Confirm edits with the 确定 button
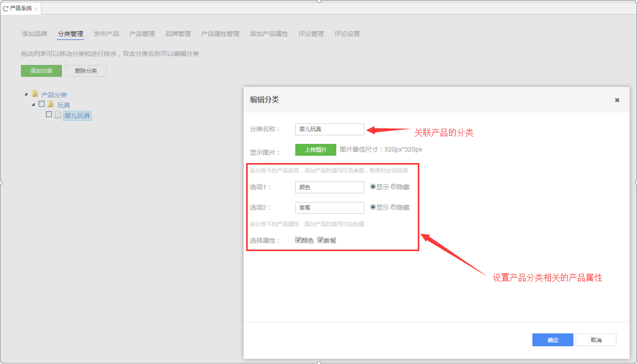 pyautogui.click(x=552, y=340)
